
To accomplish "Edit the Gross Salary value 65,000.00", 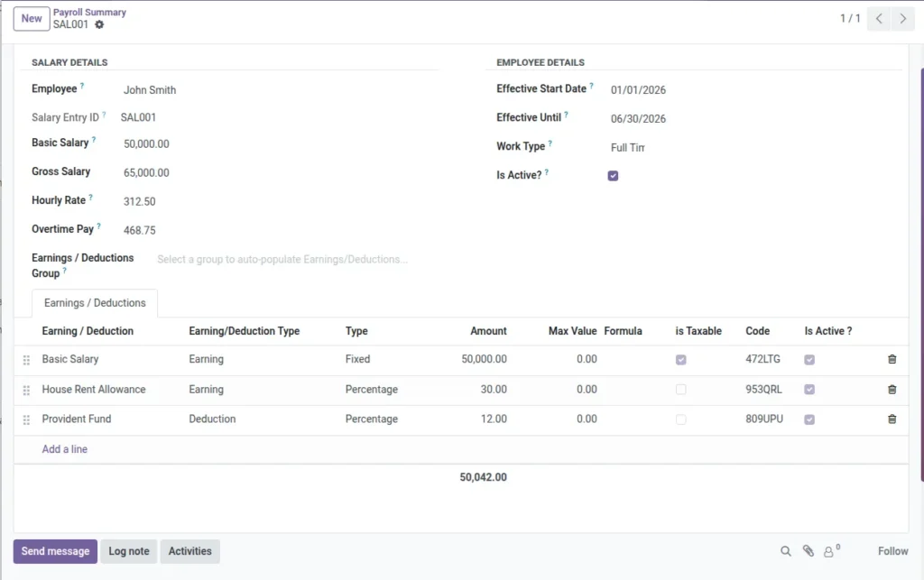I will [146, 173].
